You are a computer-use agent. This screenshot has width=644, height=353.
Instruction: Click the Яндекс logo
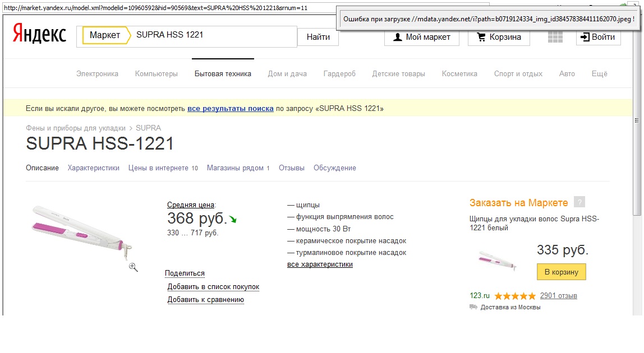coord(39,33)
